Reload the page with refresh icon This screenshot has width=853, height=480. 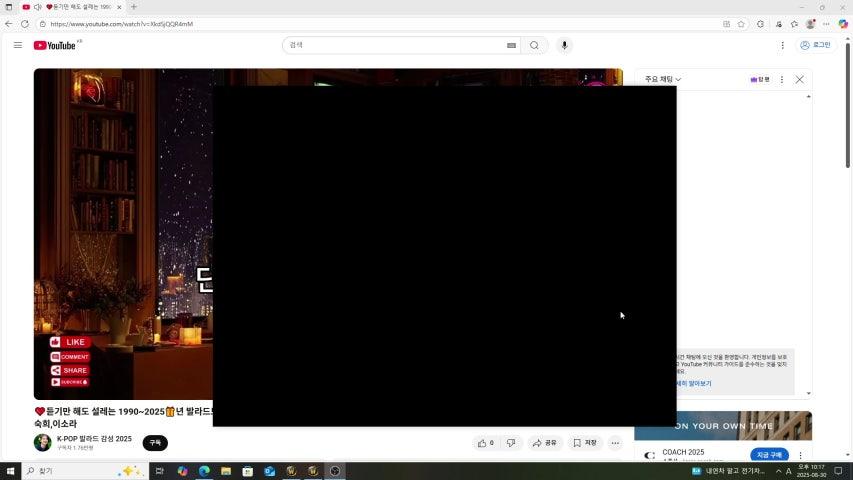(25, 24)
